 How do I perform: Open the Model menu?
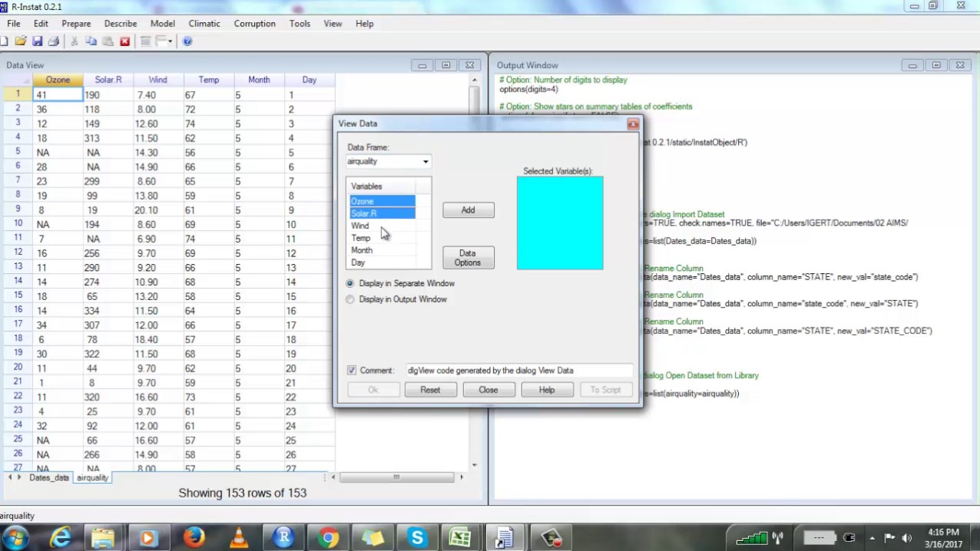click(x=162, y=24)
